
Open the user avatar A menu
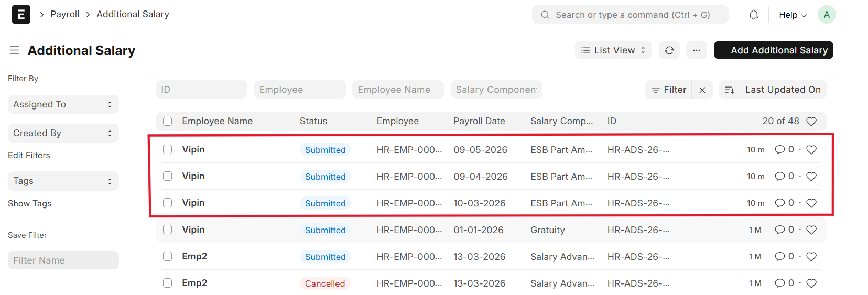pyautogui.click(x=826, y=15)
